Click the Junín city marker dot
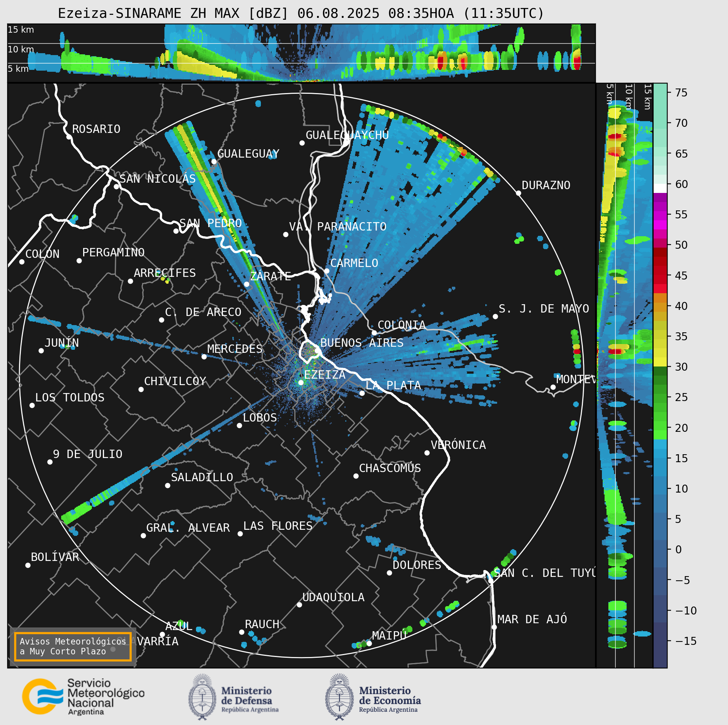Image resolution: width=728 pixels, height=725 pixels. [x=41, y=351]
